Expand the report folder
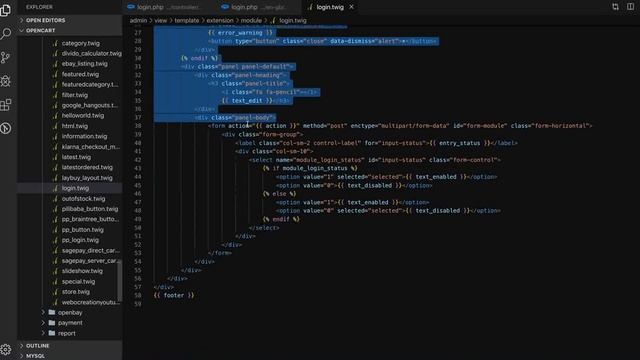This screenshot has width=640, height=360. [x=67, y=333]
